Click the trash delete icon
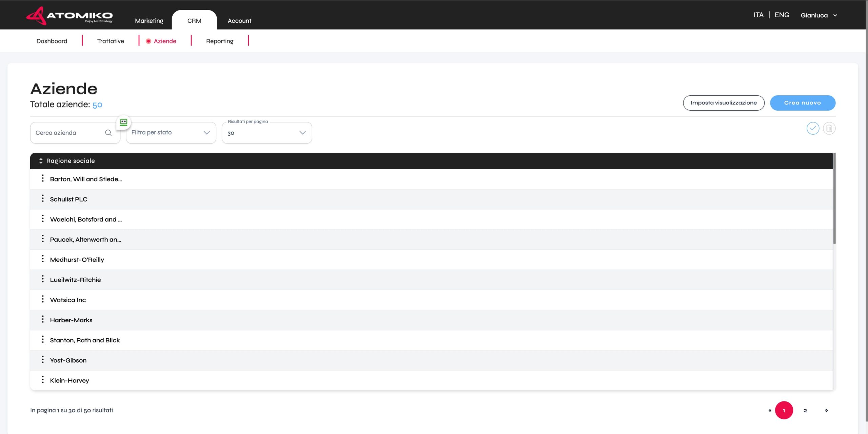Viewport: 868px width, 434px height. point(829,128)
